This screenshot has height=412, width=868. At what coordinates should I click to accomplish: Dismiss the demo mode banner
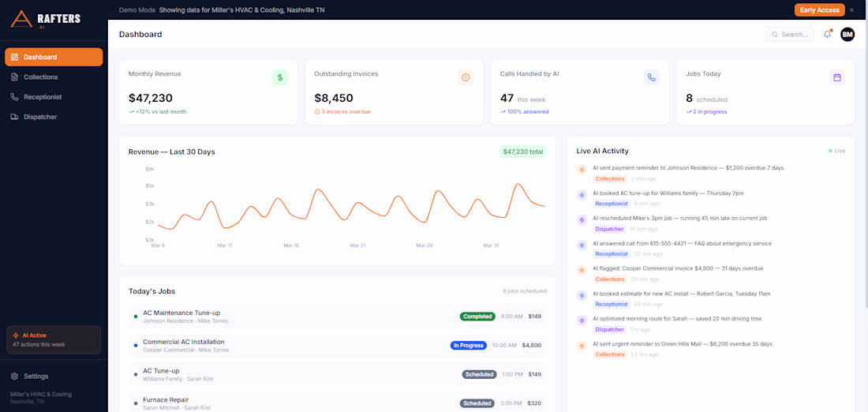click(x=852, y=10)
